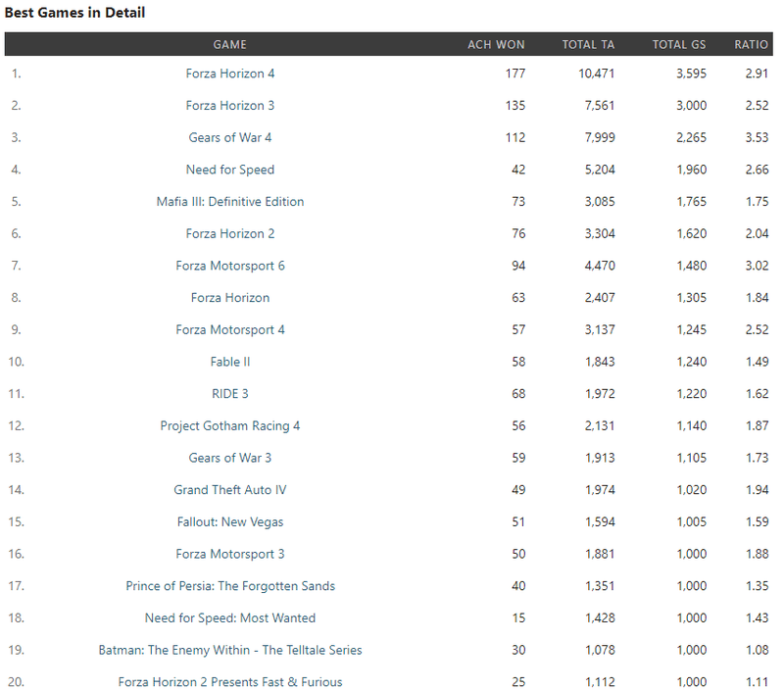Open the RIDE 3 game link
Image resolution: width=784 pixels, height=690 pixels.
coord(230,393)
